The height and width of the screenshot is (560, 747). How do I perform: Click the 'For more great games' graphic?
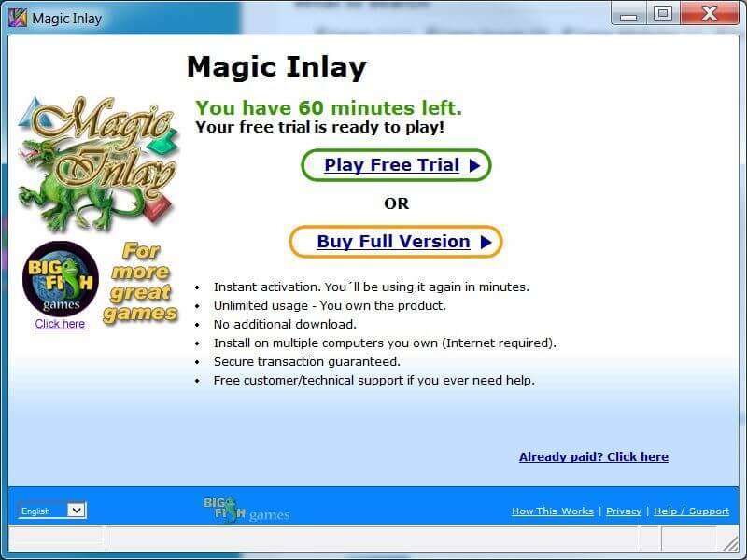coord(140,283)
